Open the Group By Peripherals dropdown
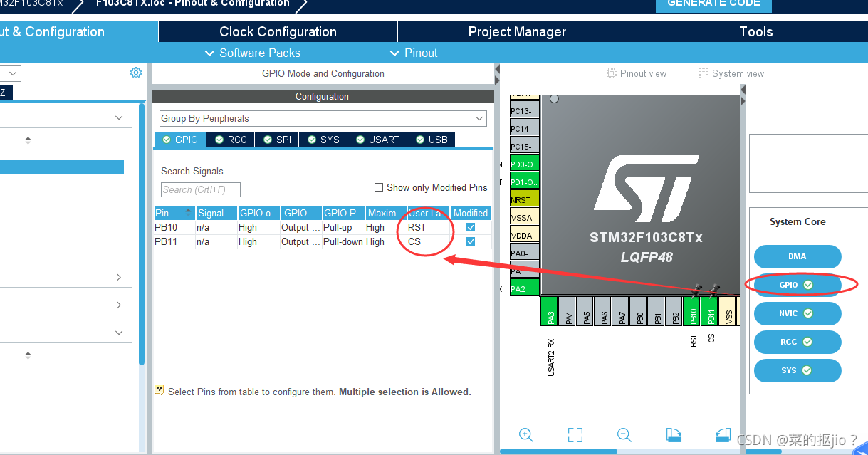The image size is (868, 455). tap(323, 118)
